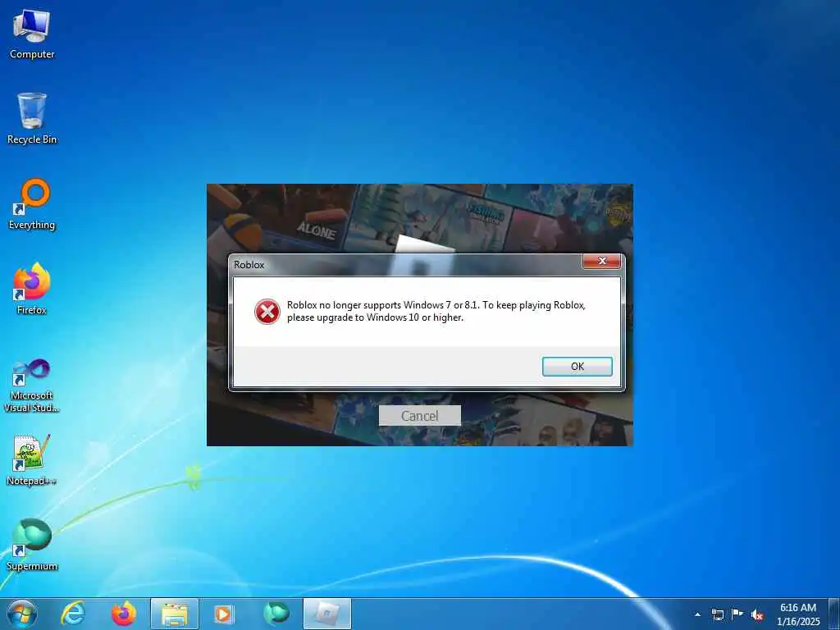Click the 'Roblox no longer supports Windows 7' message
The width and height of the screenshot is (840, 630).
coord(436,311)
